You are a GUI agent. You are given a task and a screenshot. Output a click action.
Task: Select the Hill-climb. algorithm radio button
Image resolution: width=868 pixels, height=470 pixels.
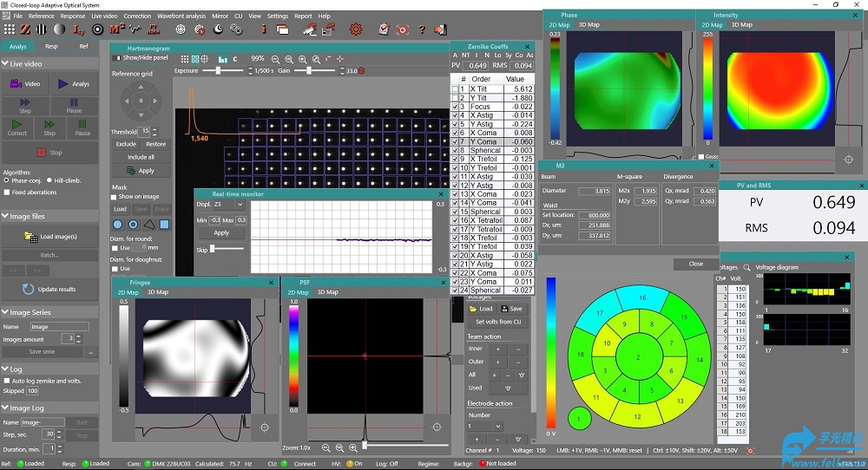pos(48,180)
